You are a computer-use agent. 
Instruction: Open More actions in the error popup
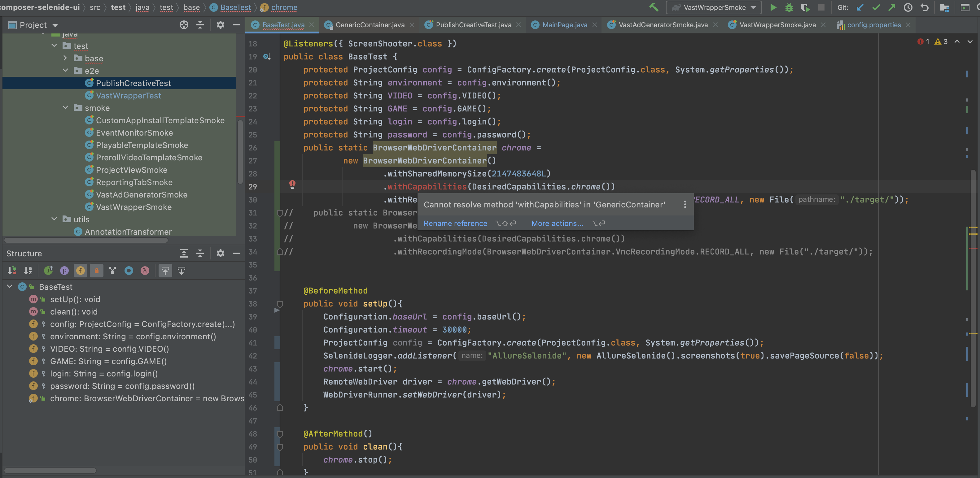[557, 223]
